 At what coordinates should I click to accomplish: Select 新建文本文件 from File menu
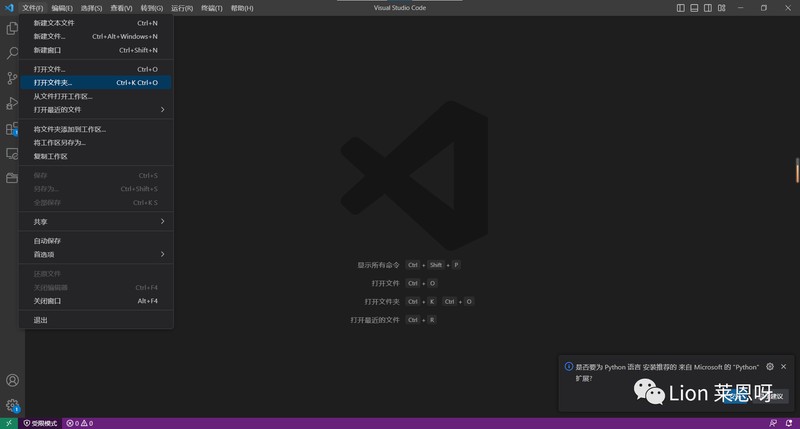point(96,23)
